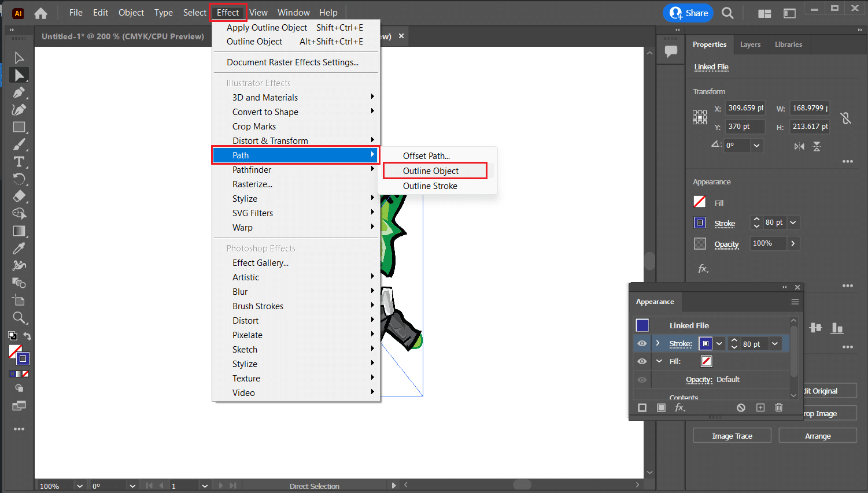Viewport: 868px width, 493px height.
Task: Open stroke weight dropdown in Appearance panel
Action: pos(775,344)
